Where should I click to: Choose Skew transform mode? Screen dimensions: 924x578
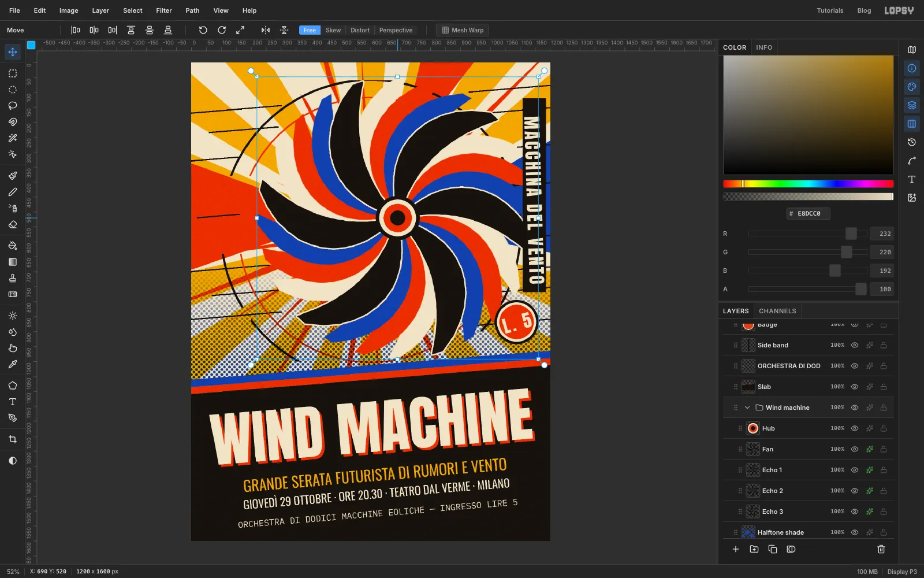333,30
